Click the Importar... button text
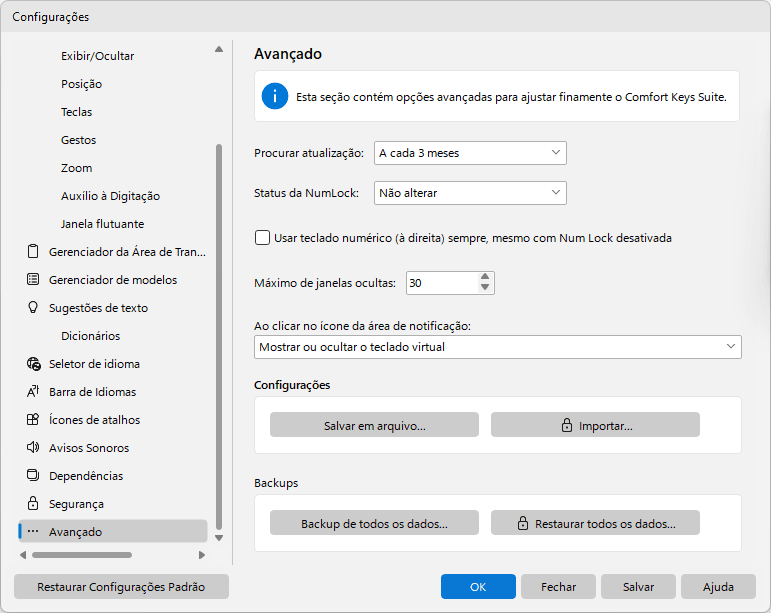This screenshot has width=771, height=613. (606, 426)
